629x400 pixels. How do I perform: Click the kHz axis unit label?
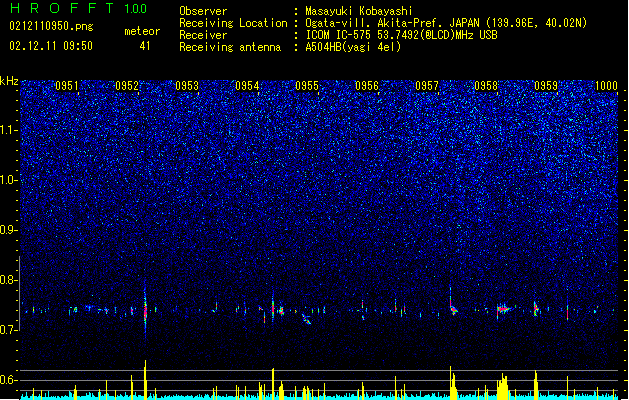[9, 81]
